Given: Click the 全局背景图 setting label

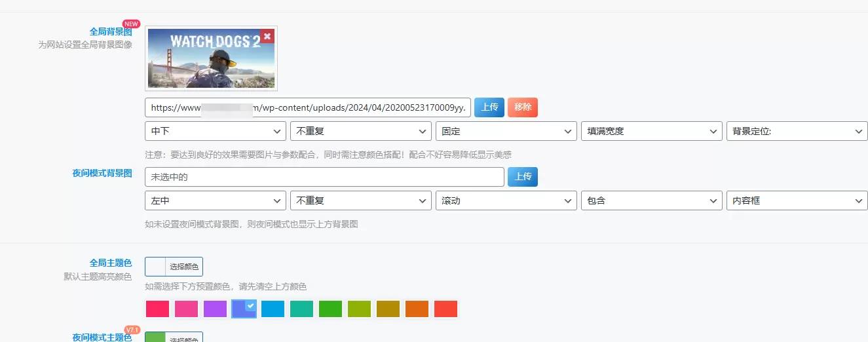Looking at the screenshot, I should [111, 31].
